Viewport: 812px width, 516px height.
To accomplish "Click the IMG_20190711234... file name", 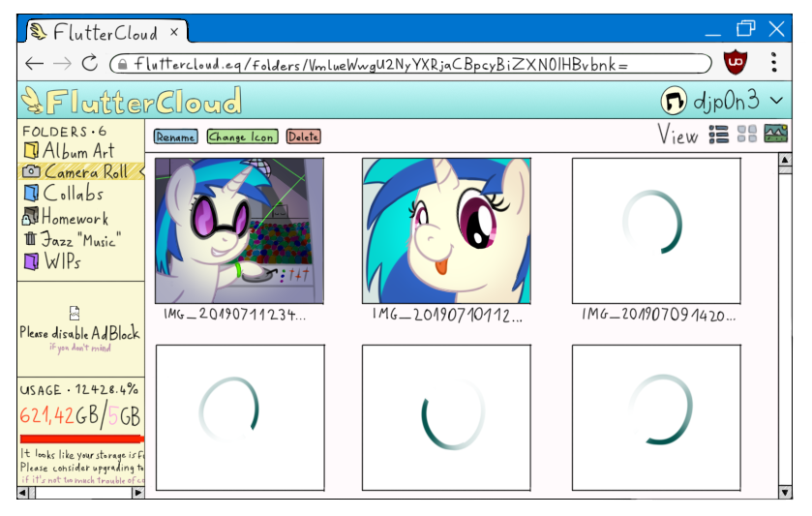I will click(x=235, y=314).
